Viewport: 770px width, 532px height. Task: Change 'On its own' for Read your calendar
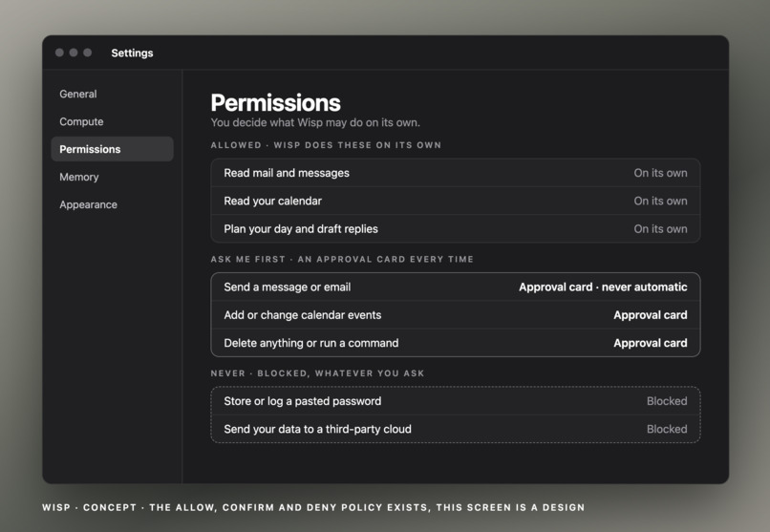click(x=660, y=201)
